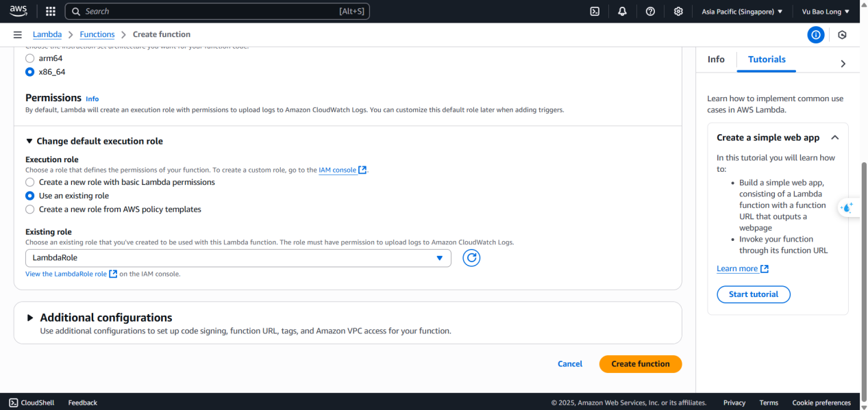Open the Existing role dropdown showing LambdaRole

[238, 258]
